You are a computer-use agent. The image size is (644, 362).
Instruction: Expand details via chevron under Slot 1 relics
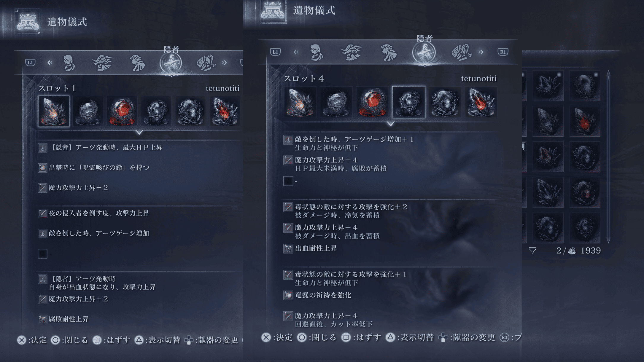click(139, 132)
